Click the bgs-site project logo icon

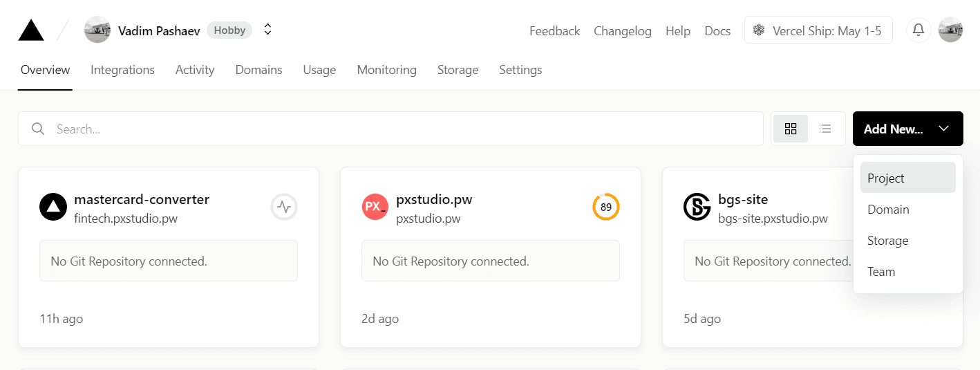click(x=697, y=207)
